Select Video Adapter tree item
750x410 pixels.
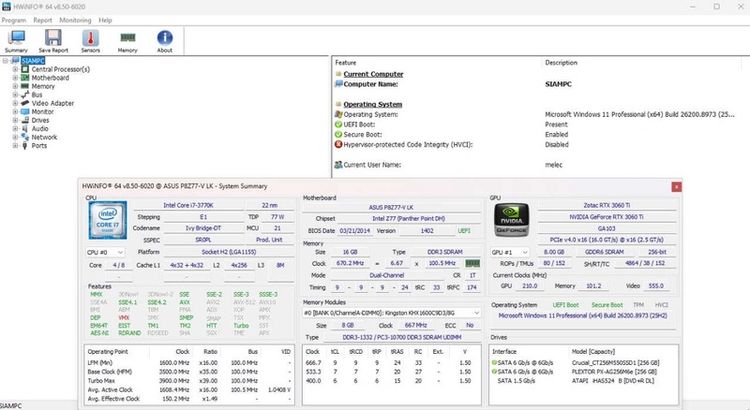[x=53, y=103]
